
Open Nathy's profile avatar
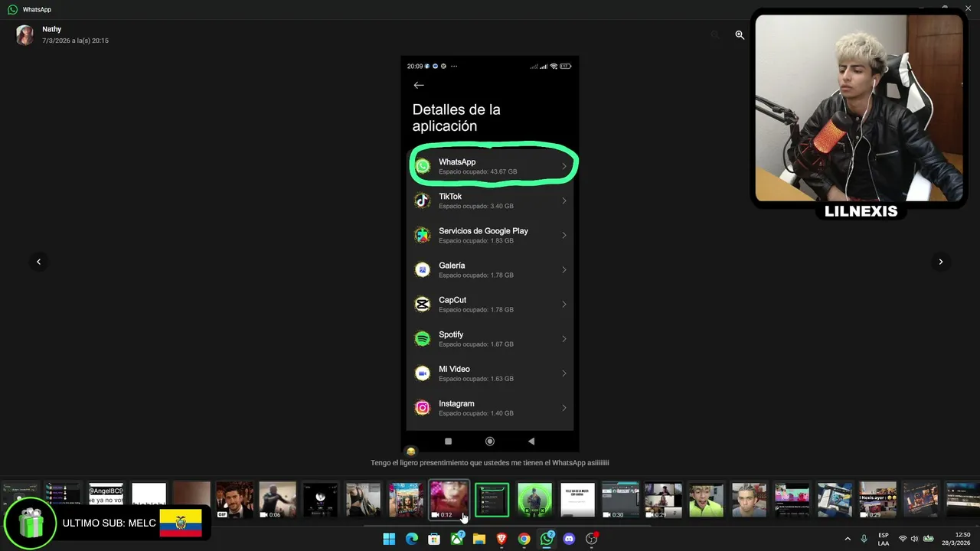pyautogui.click(x=25, y=35)
